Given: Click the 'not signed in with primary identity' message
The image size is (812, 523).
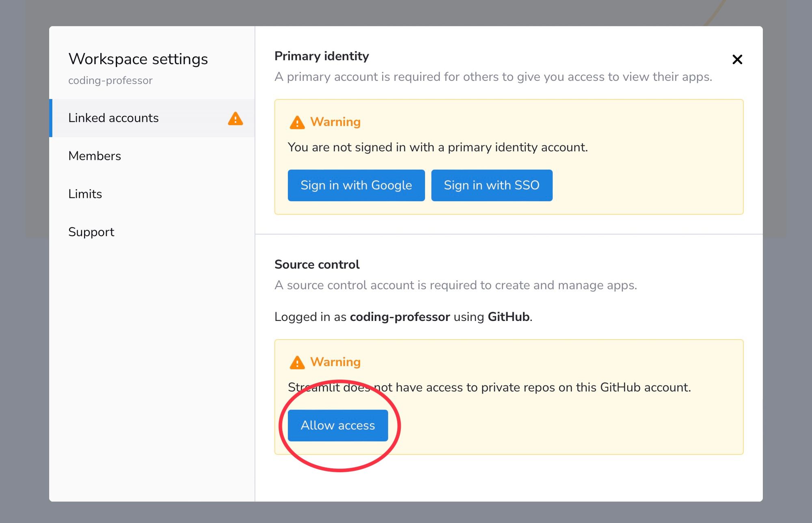Looking at the screenshot, I should [x=438, y=147].
